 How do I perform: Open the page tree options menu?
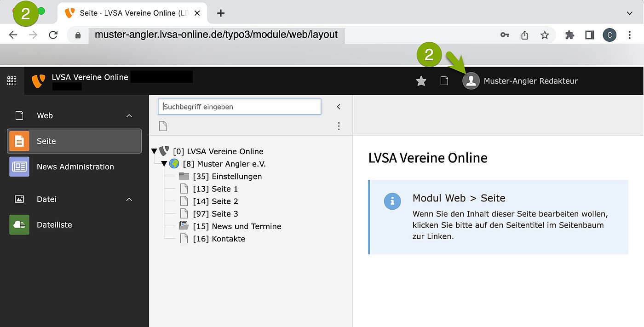coord(339,126)
